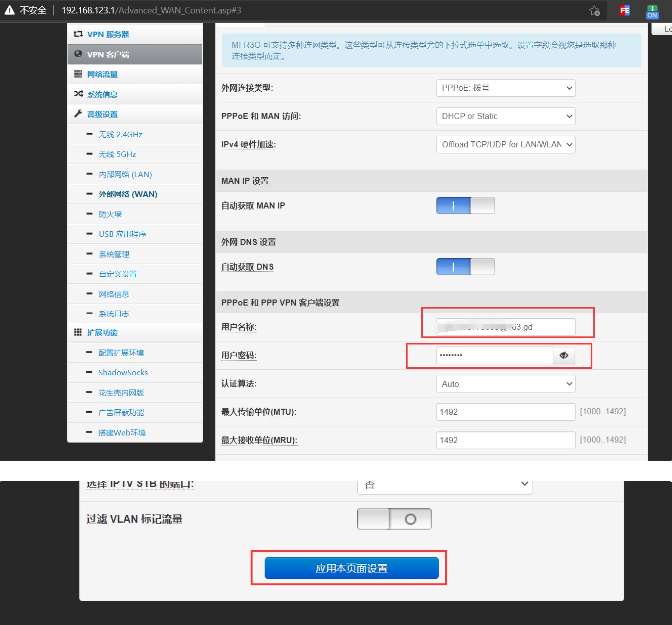This screenshot has height=625, width=672.
Task: Open the 防火墙 settings link
Action: pyautogui.click(x=110, y=214)
